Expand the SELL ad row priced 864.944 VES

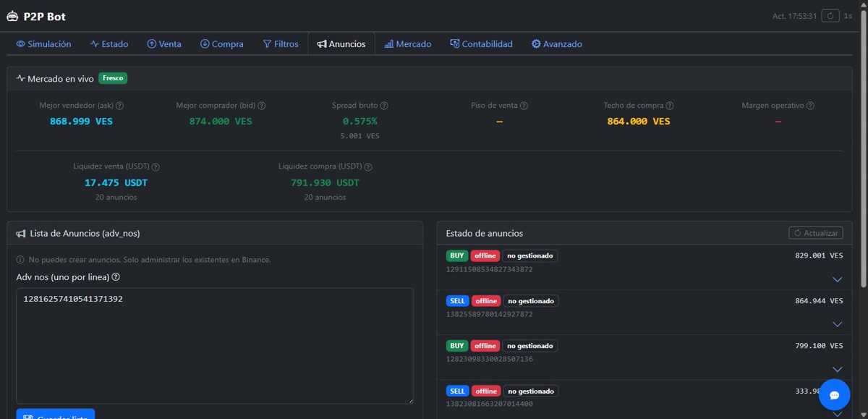[838, 324]
